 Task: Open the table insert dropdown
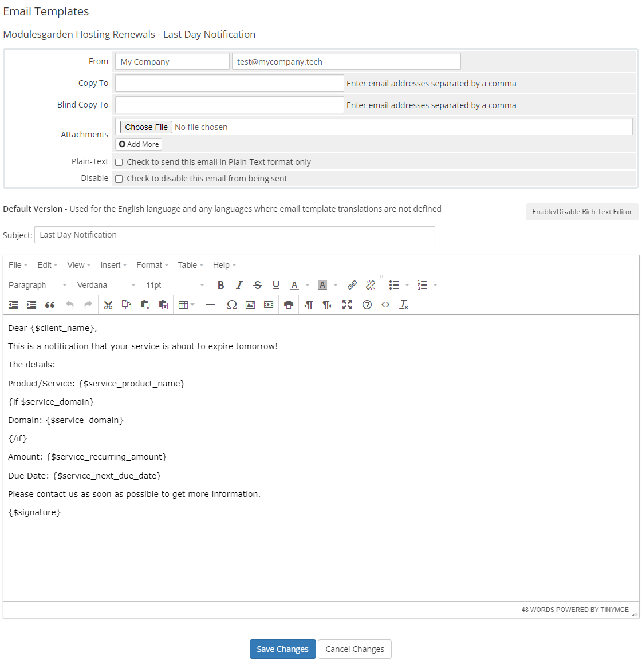[187, 305]
